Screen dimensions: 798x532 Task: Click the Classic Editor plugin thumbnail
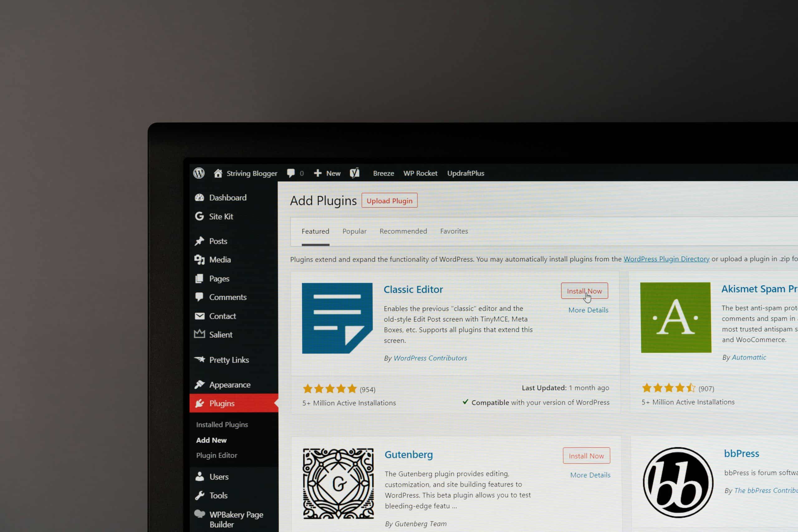point(337,318)
